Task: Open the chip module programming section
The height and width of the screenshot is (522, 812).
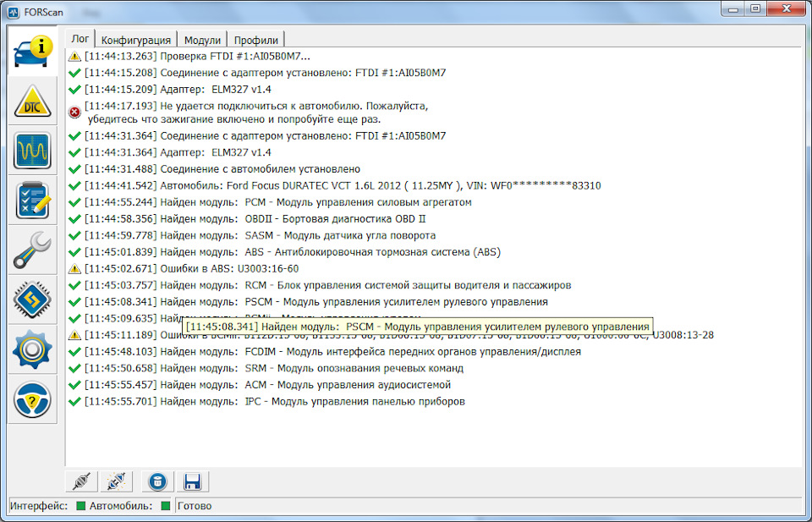Action: (x=32, y=299)
